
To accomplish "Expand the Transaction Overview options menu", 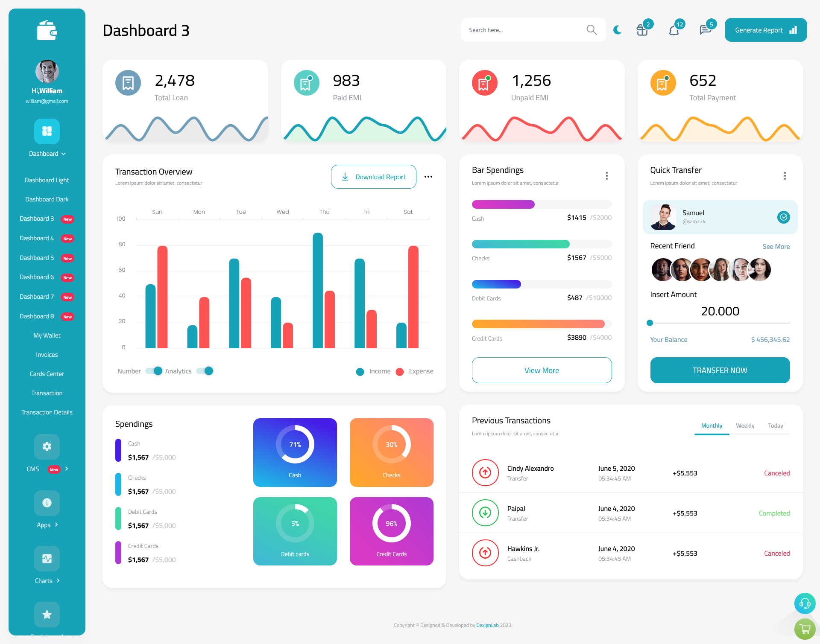I will tap(428, 176).
